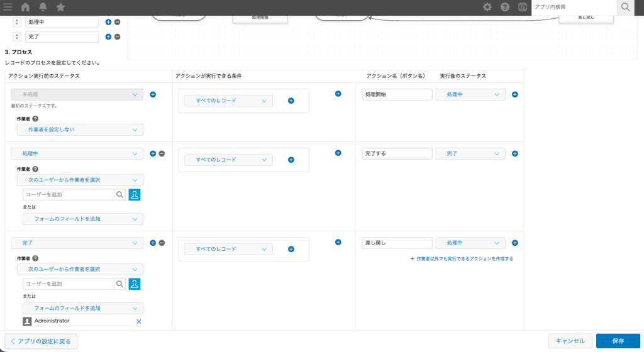The image size is (644, 352).
Task: Open the 処理中 next-status dropdown for 処理開始
Action: (470, 94)
